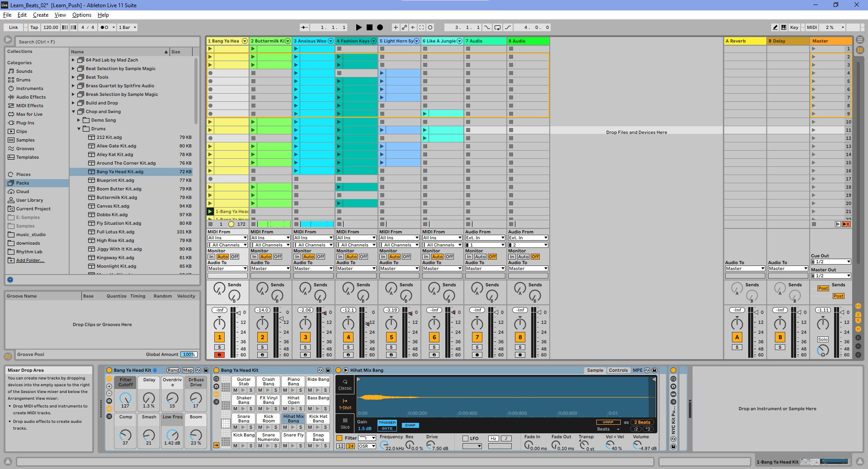Viewport: 868px width, 469px height.
Task: Click the 120.00 tempo field
Action: tap(51, 27)
